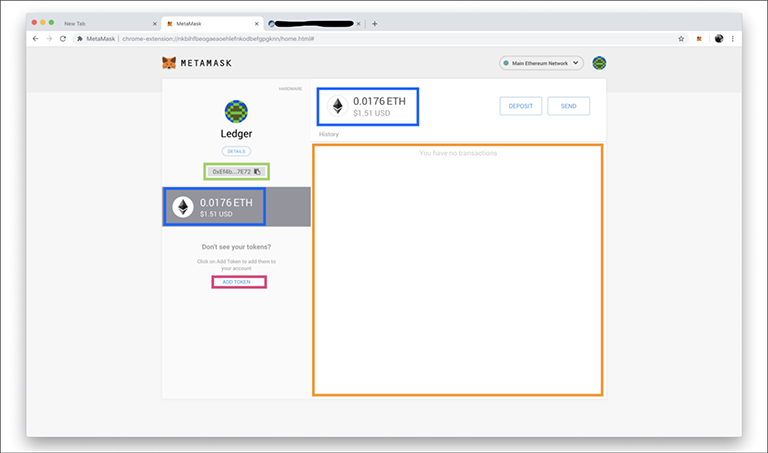The width and height of the screenshot is (768, 453).
Task: Select the 0.0176 ETH sidebar asset row
Action: [x=236, y=207]
